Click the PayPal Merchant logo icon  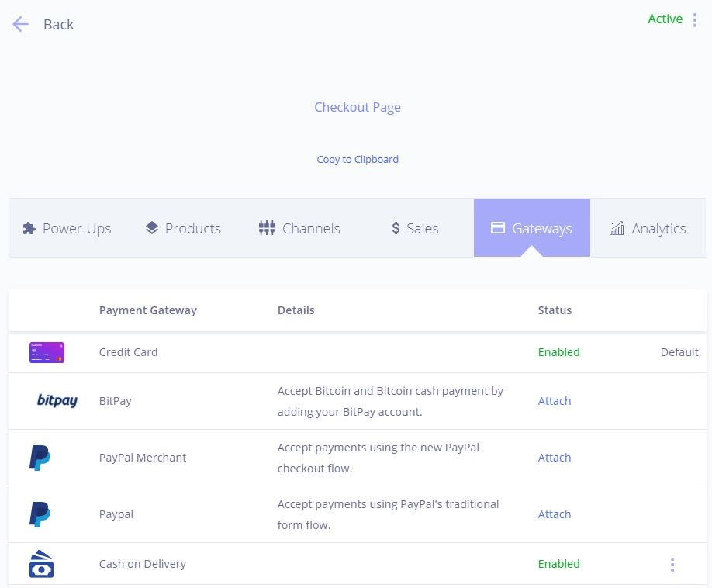click(41, 458)
